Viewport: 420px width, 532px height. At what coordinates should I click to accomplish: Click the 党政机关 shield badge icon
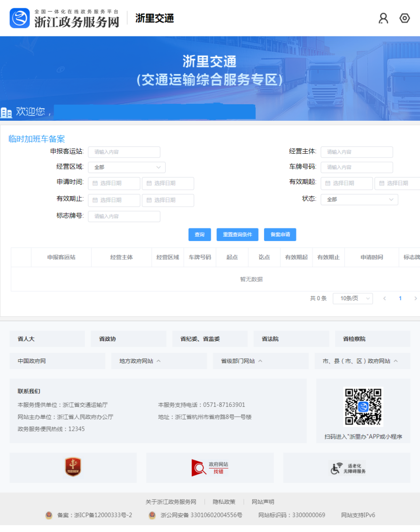click(x=73, y=467)
